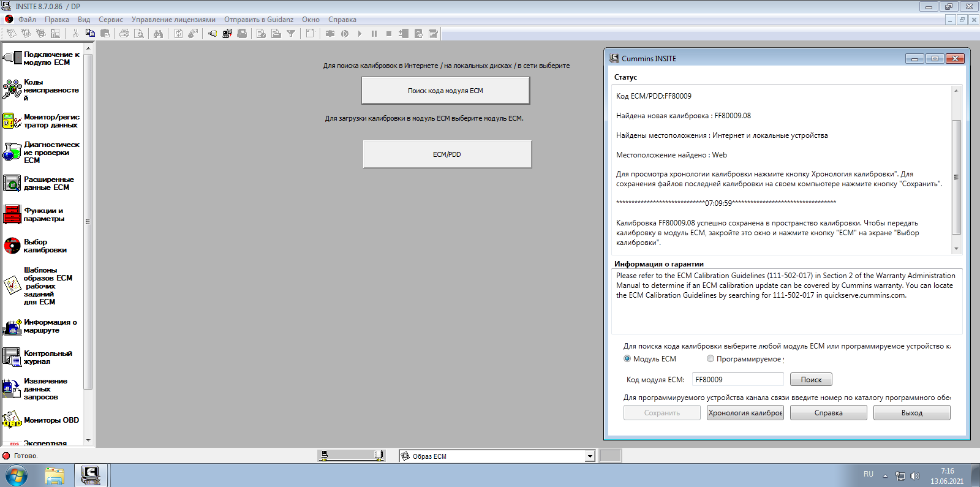Click the 'Код модуля ECM' input field
The width and height of the screenshot is (980, 487).
pyautogui.click(x=738, y=380)
